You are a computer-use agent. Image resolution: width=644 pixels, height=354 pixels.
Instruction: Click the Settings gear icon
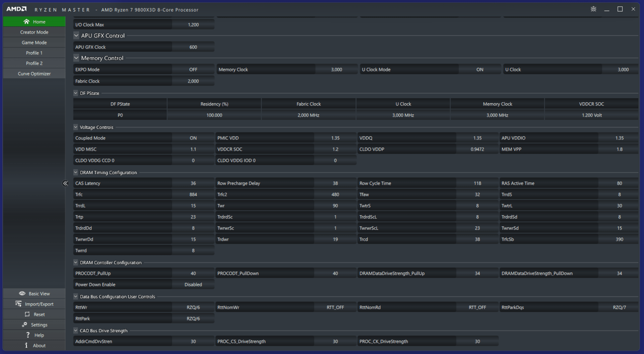[x=25, y=324]
